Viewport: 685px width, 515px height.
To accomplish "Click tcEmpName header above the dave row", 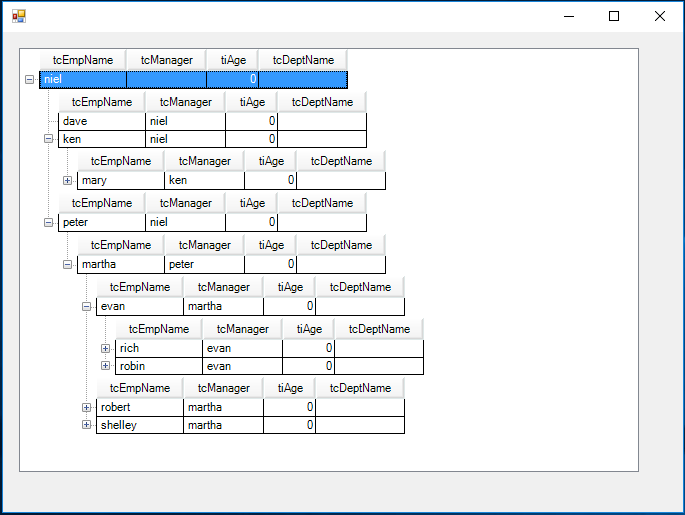I will [102, 102].
